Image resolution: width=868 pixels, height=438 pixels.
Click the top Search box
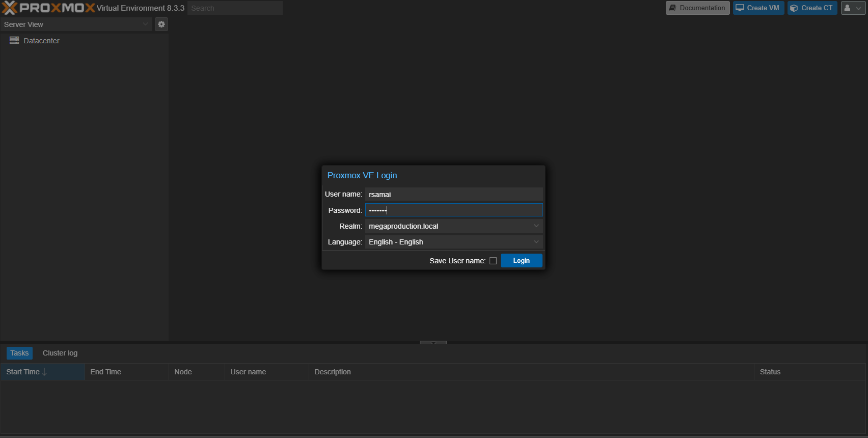click(x=235, y=8)
